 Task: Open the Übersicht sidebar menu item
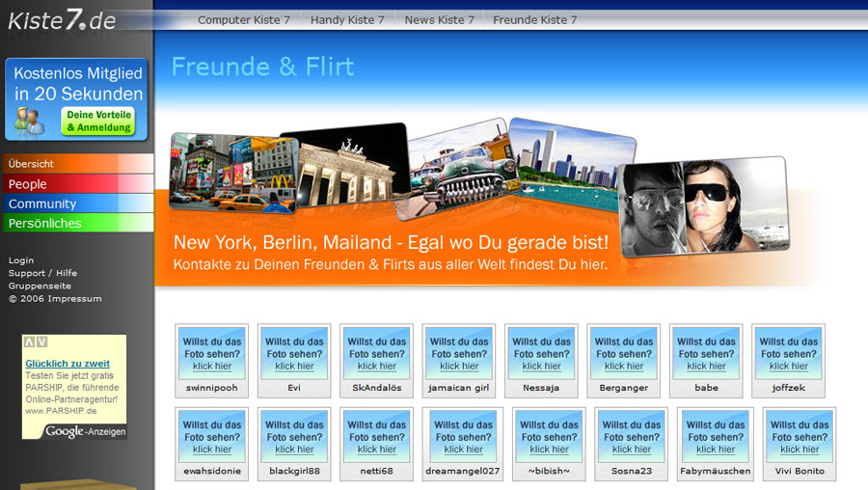[x=32, y=164]
